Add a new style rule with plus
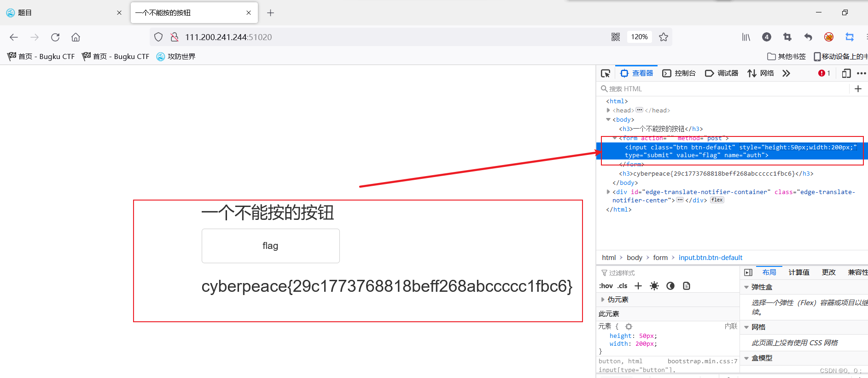 tap(638, 286)
